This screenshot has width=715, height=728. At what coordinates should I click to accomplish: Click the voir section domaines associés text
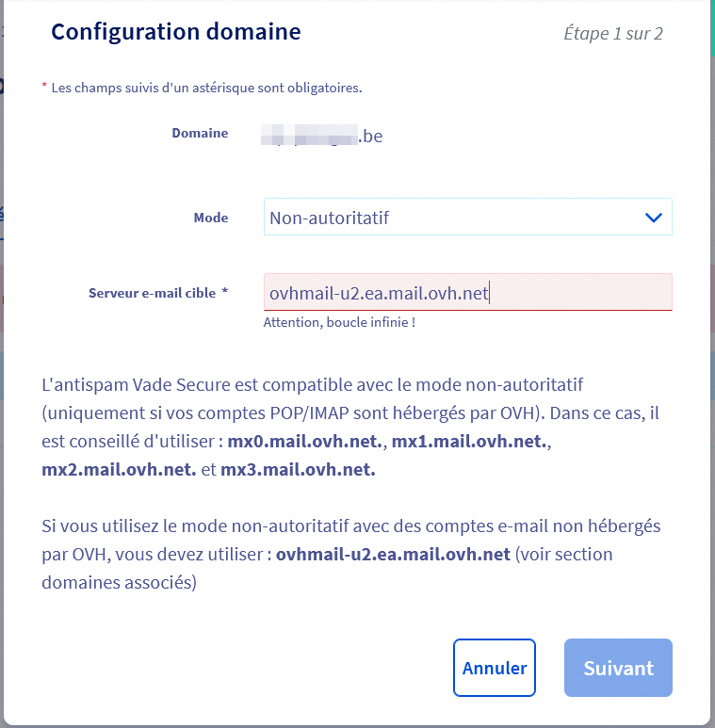[119, 583]
